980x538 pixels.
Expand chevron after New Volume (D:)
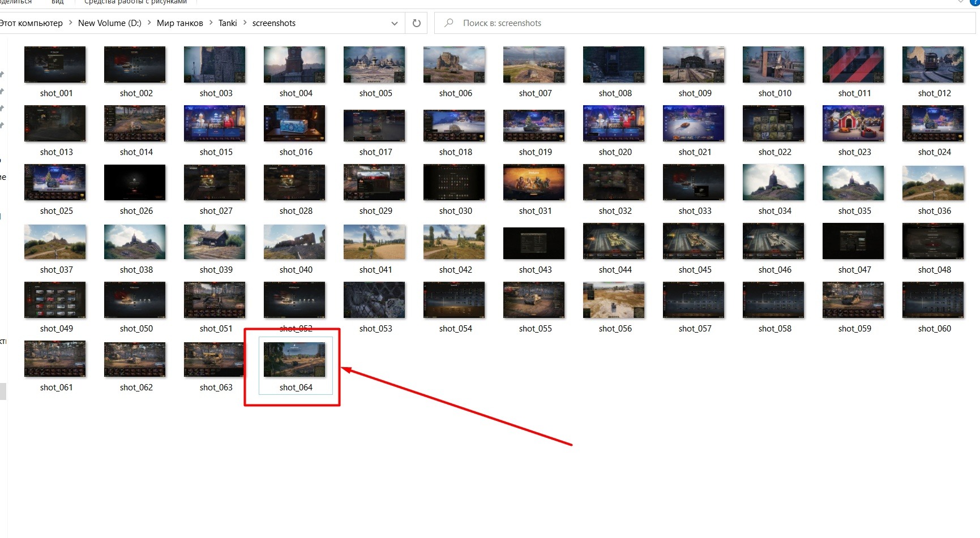pos(149,23)
